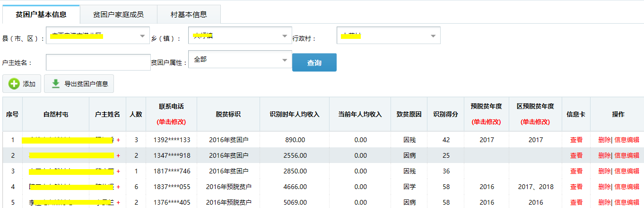
Task: Click red plus beside row 2 name
Action: pos(118,155)
